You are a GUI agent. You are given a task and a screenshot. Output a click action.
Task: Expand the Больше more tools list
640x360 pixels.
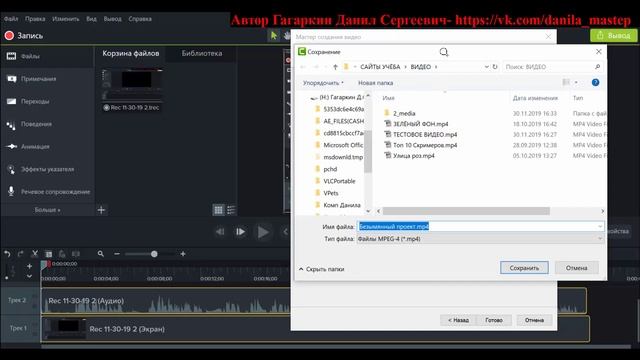[x=47, y=210]
